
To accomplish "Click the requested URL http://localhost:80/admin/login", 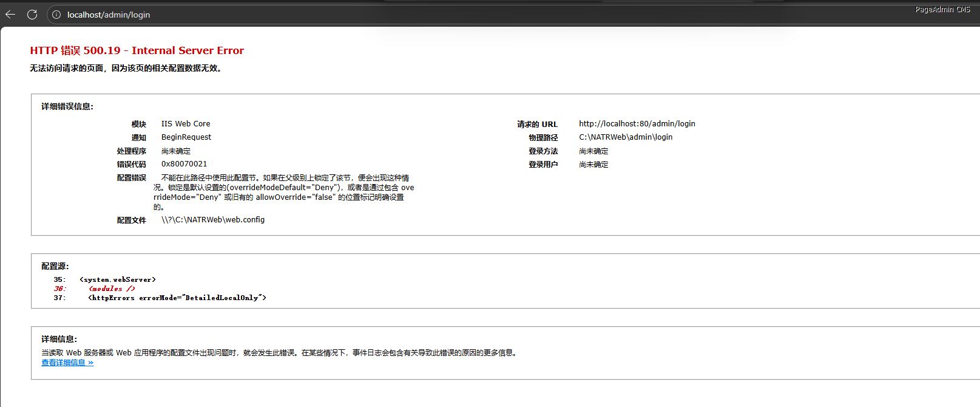I will 637,123.
